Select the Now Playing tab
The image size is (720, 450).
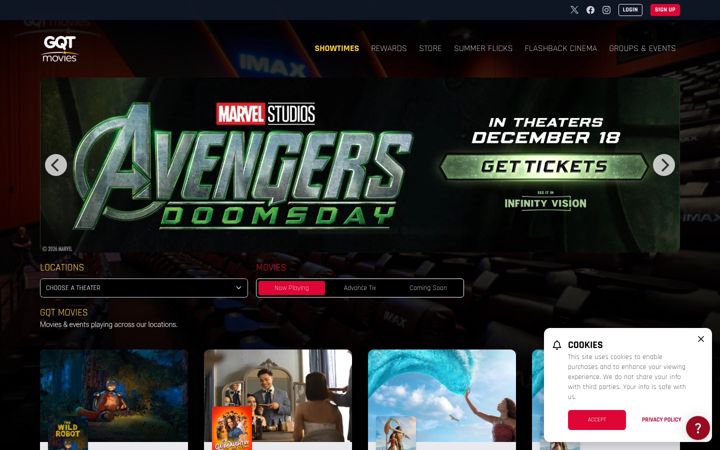point(292,288)
